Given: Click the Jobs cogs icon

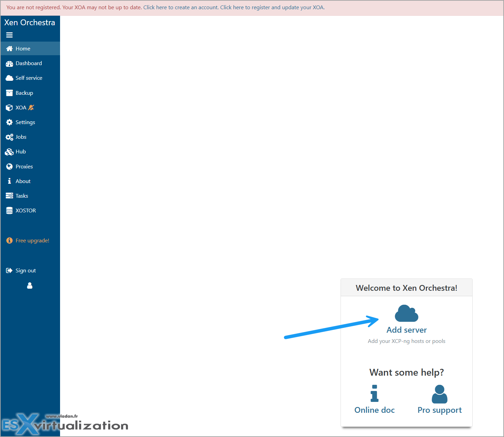Looking at the screenshot, I should pos(10,137).
